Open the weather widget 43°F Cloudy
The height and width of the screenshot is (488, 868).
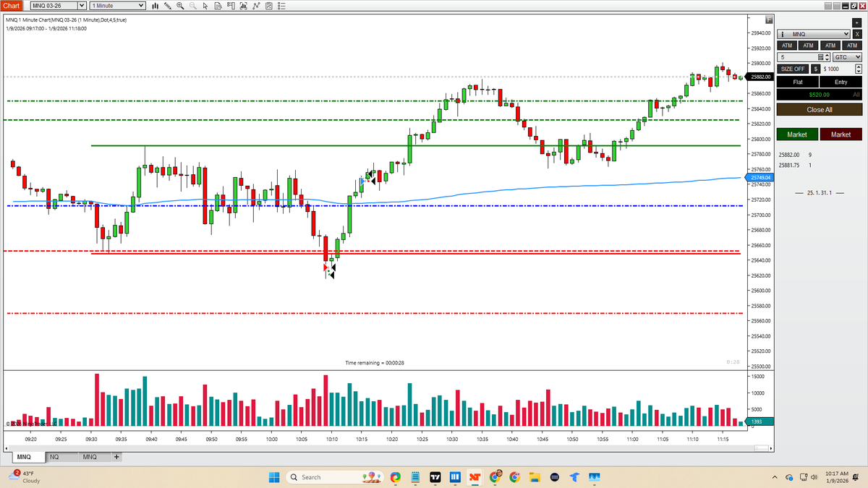point(23,477)
